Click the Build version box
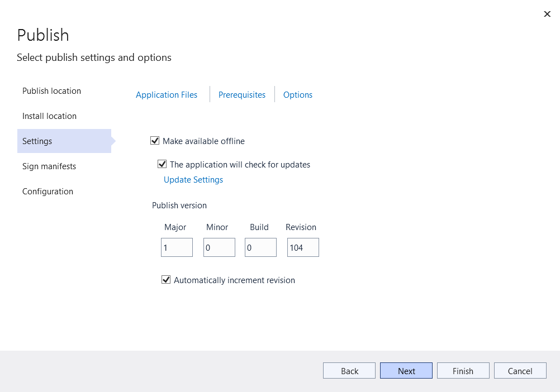The width and height of the screenshot is (560, 392). 260,247
